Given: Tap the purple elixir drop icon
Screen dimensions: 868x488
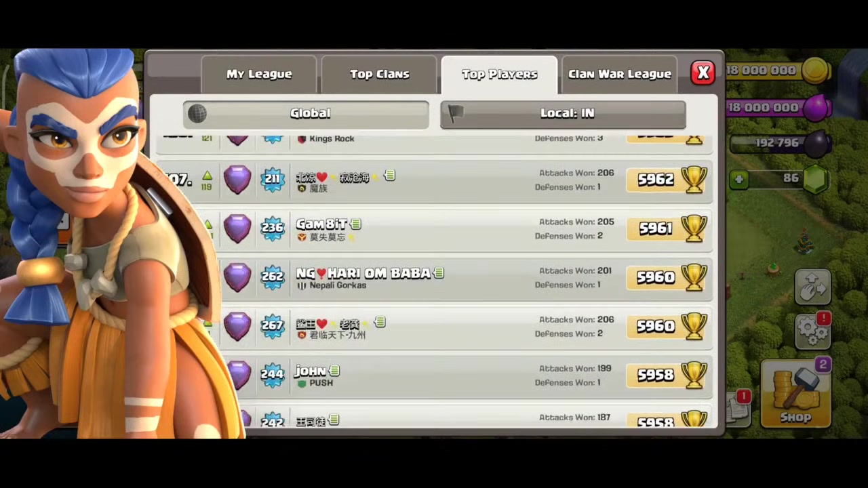Looking at the screenshot, I should [817, 107].
